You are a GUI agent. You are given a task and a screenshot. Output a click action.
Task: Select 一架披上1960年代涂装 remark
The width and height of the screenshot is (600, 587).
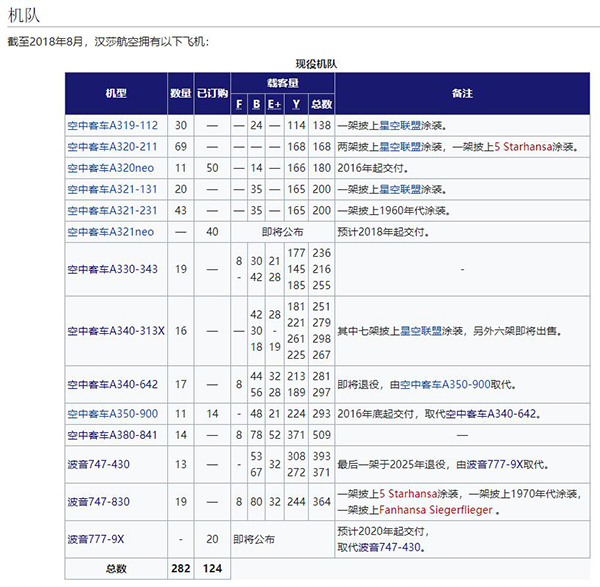click(x=394, y=210)
